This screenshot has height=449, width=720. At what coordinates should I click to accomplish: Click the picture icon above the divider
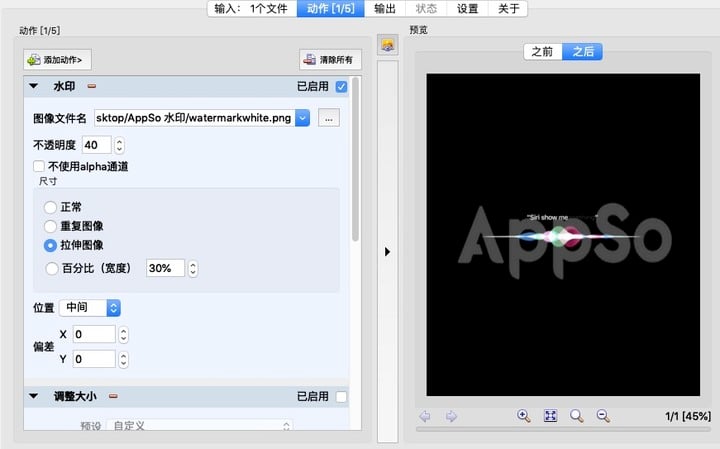click(x=388, y=45)
